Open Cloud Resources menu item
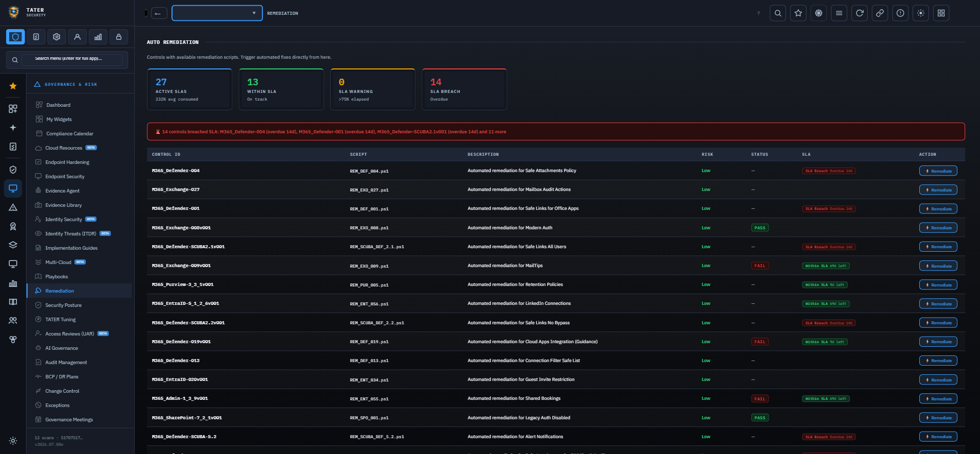 click(x=79, y=148)
